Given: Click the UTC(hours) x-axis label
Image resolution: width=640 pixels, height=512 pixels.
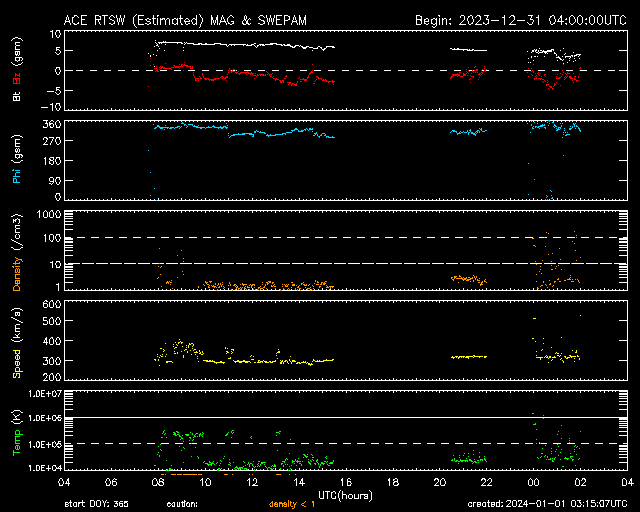Looking at the screenshot, I should click(x=345, y=494).
